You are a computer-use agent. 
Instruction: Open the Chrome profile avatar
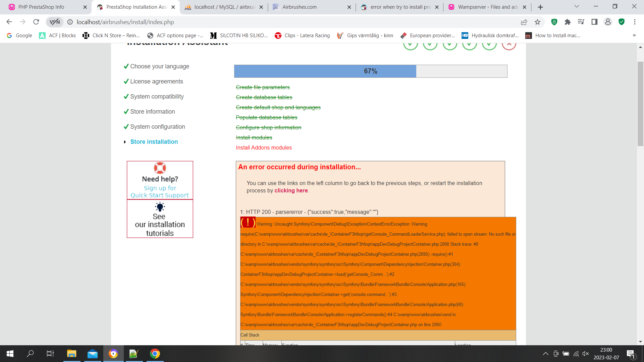pyautogui.click(x=608, y=22)
